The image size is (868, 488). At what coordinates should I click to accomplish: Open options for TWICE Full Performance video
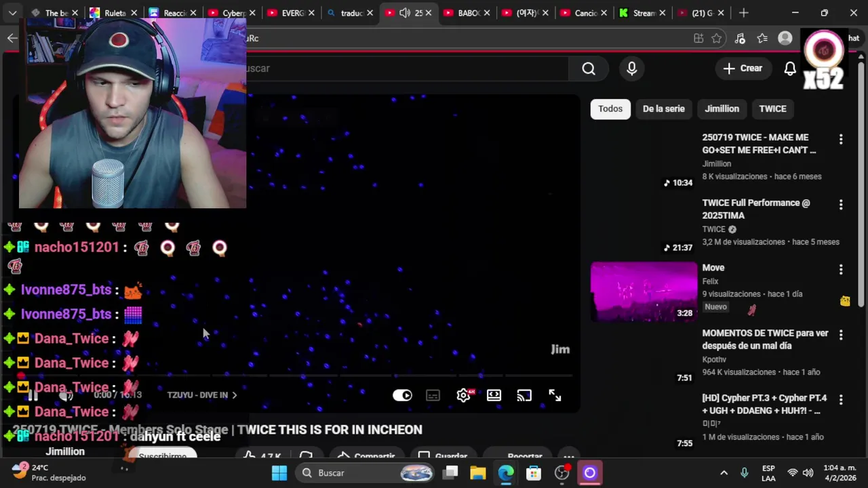[841, 204]
